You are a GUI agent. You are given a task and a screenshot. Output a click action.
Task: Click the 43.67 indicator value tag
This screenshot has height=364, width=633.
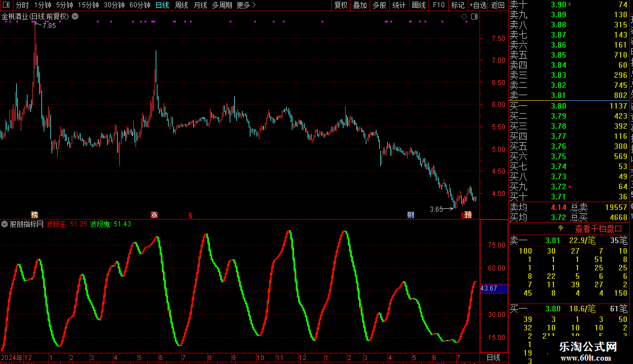pos(494,288)
